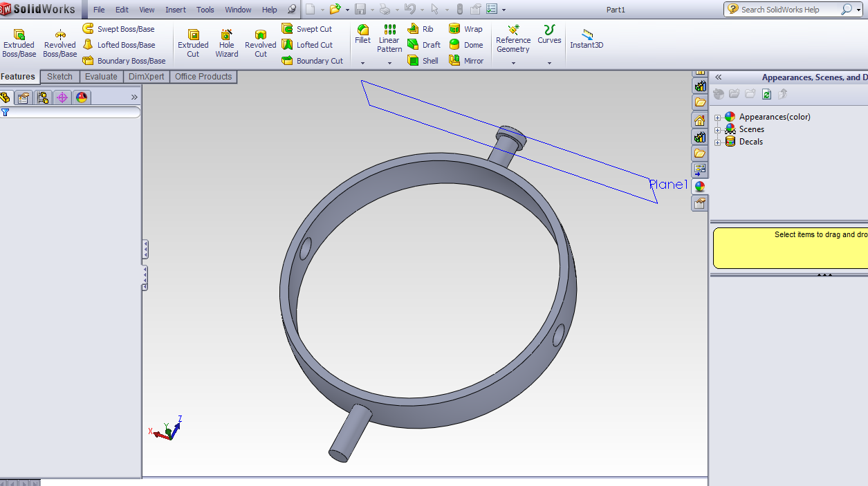Viewport: 868px width, 486px height.
Task: Select the Wrap feature
Action: 465,29
